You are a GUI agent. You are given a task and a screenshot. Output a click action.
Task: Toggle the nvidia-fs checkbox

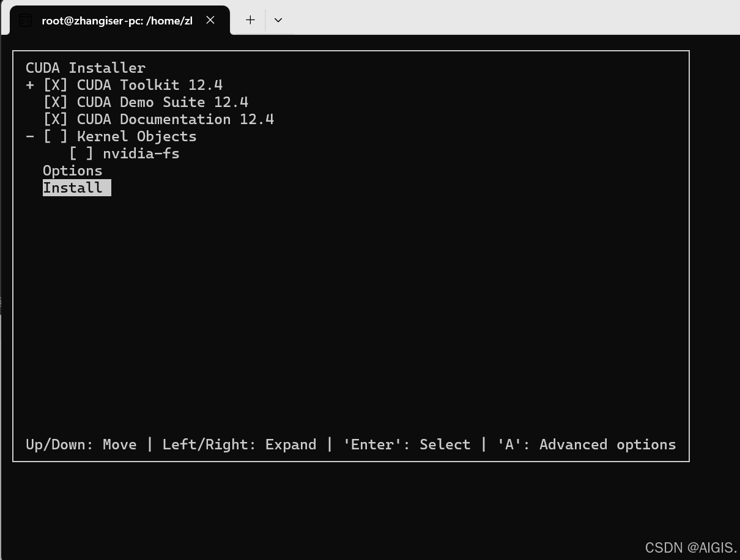(81, 153)
